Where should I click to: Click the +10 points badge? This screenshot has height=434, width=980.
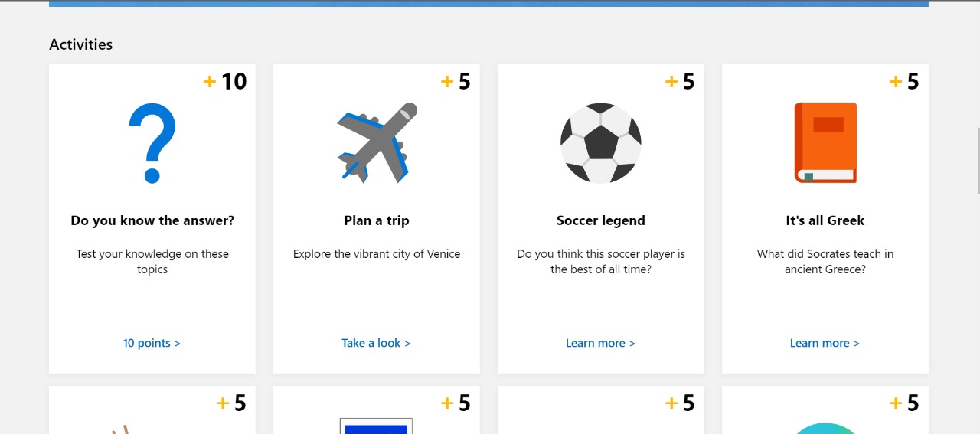(x=225, y=81)
